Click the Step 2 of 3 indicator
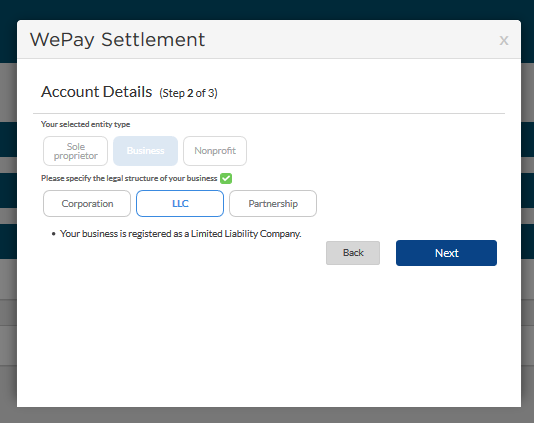The width and height of the screenshot is (534, 423). [188, 93]
